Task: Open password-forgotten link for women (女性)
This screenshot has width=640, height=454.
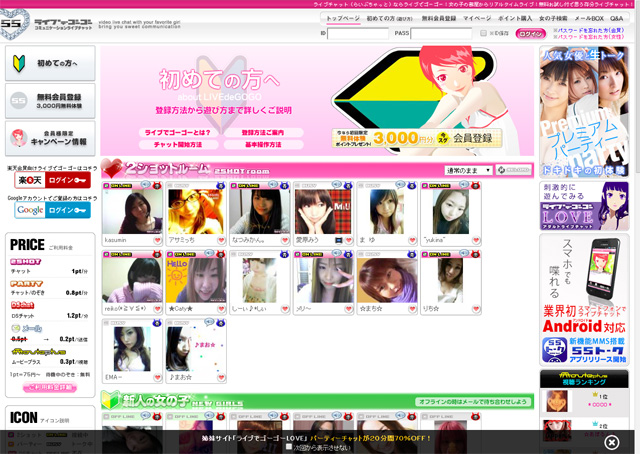Action: coord(591,37)
